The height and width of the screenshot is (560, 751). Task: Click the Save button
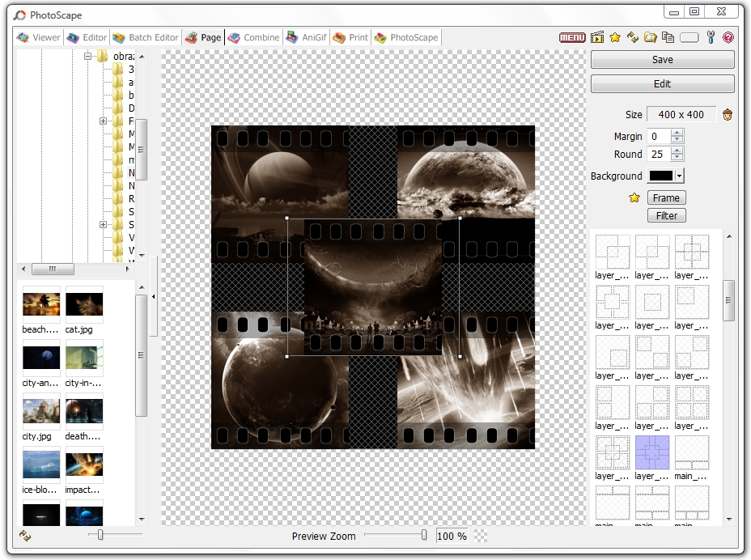(663, 60)
